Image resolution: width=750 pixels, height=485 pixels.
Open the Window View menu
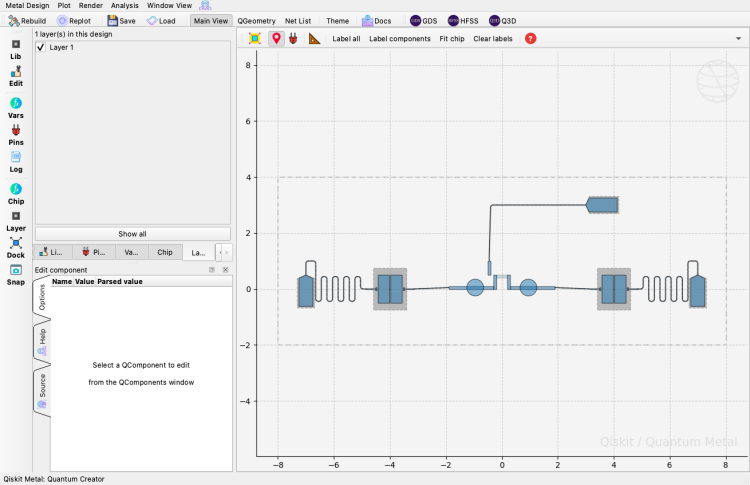click(169, 5)
